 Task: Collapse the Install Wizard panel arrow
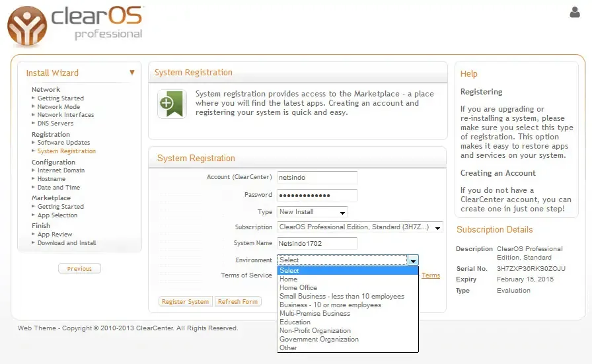(132, 73)
